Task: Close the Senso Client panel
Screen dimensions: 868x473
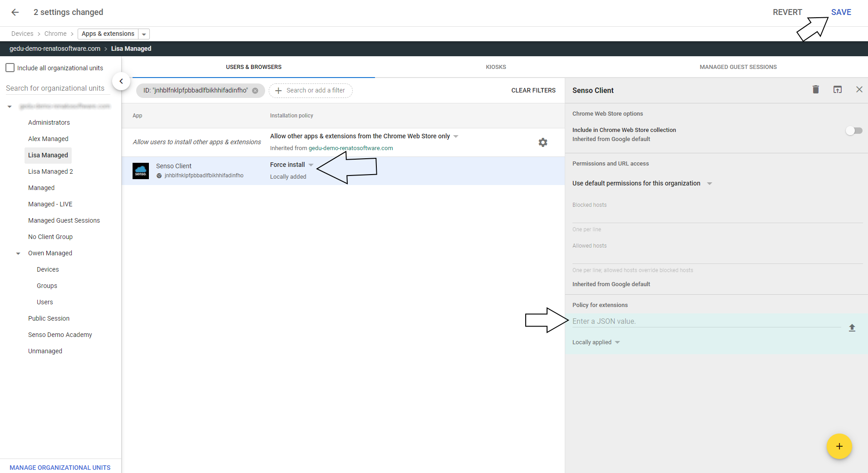Action: [859, 89]
